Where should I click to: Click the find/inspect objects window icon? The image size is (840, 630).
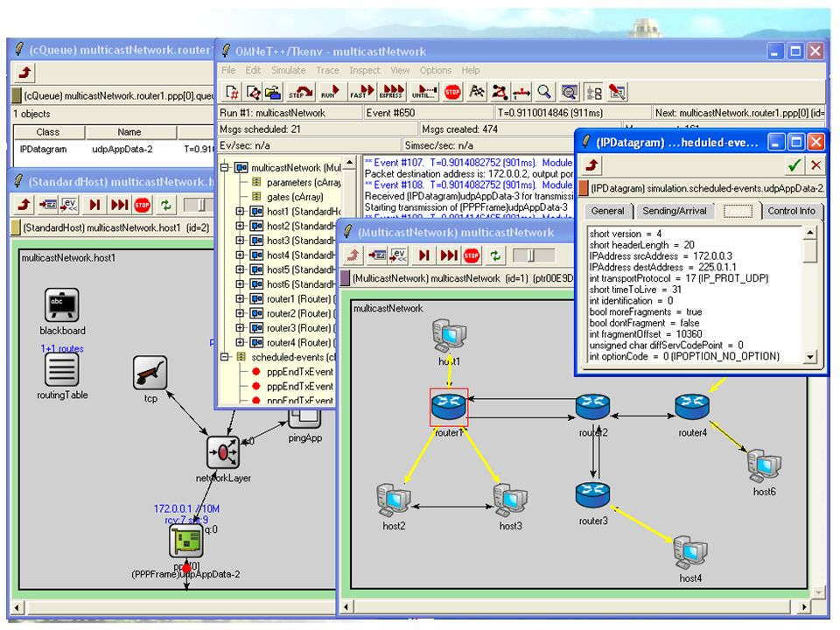569,92
